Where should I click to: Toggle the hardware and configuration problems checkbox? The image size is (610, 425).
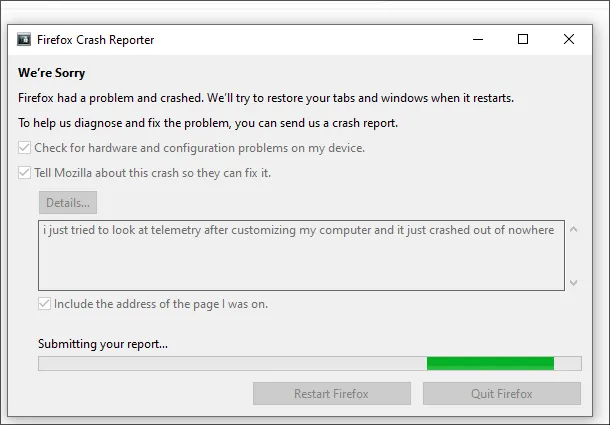point(24,148)
